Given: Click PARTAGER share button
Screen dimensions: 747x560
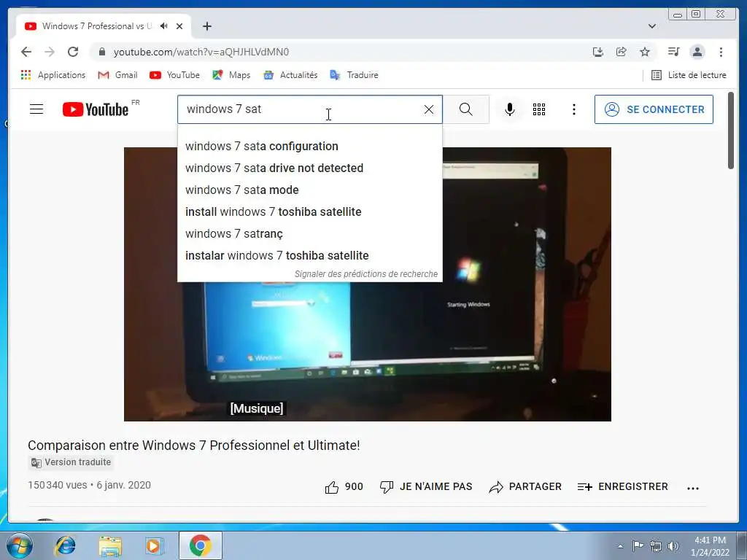Looking at the screenshot, I should click(x=525, y=486).
